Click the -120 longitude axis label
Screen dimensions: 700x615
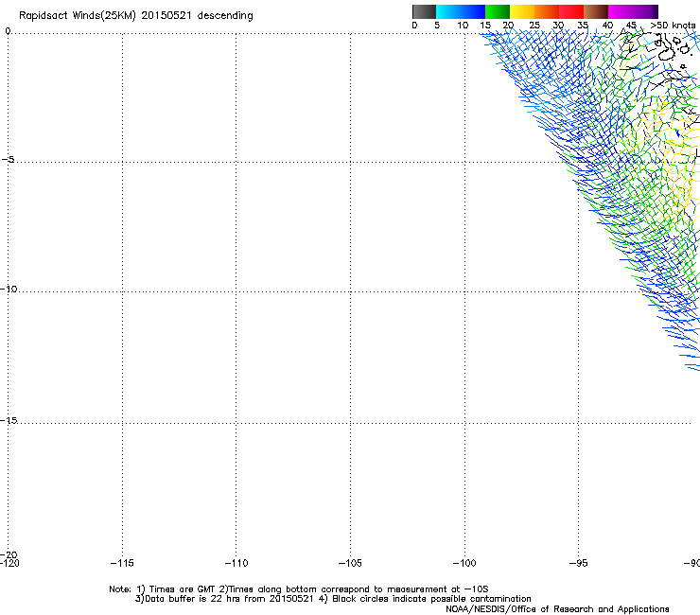point(9,563)
